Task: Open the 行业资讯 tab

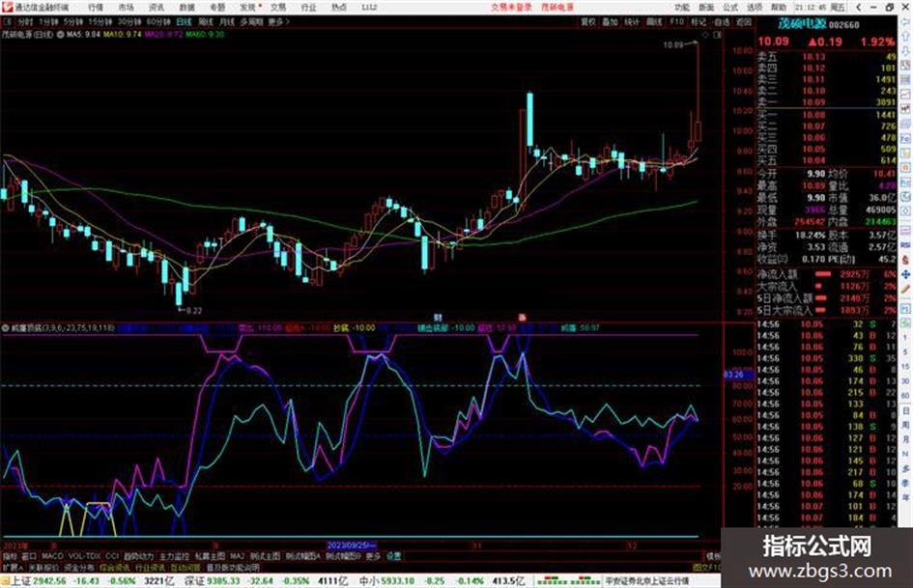Action: tap(150, 567)
